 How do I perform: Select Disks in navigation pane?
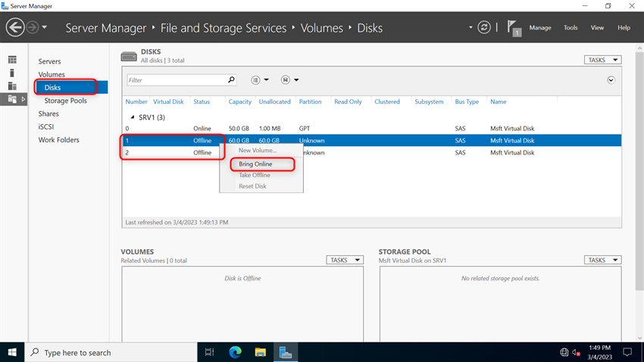point(70,87)
